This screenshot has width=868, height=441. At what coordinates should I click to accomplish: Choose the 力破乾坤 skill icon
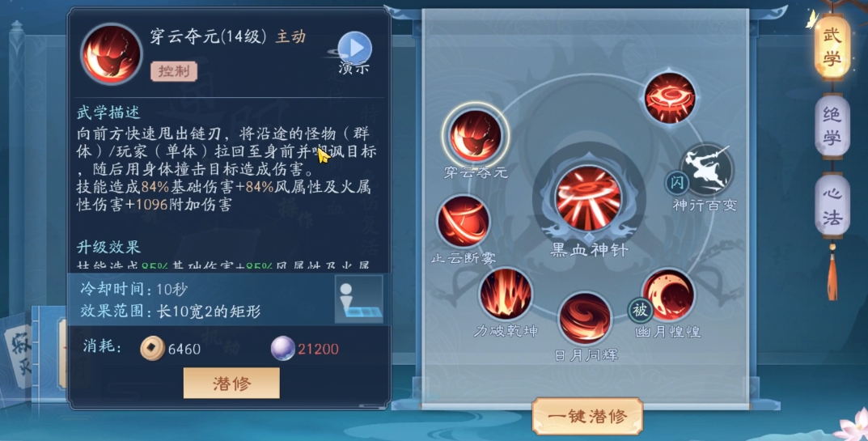[506, 295]
